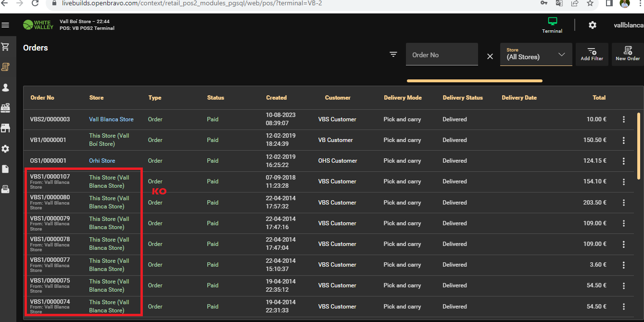Click the Order No search field
Image resolution: width=644 pixels, height=322 pixels.
(442, 55)
